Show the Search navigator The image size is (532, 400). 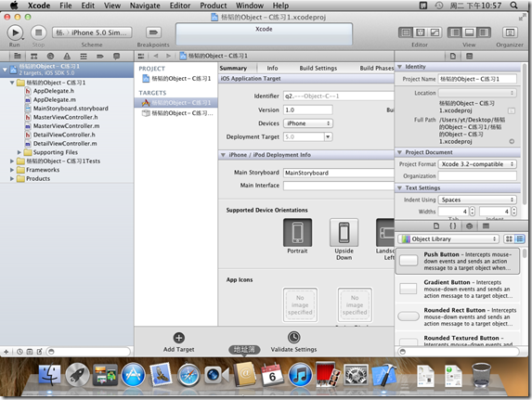click(x=50, y=56)
